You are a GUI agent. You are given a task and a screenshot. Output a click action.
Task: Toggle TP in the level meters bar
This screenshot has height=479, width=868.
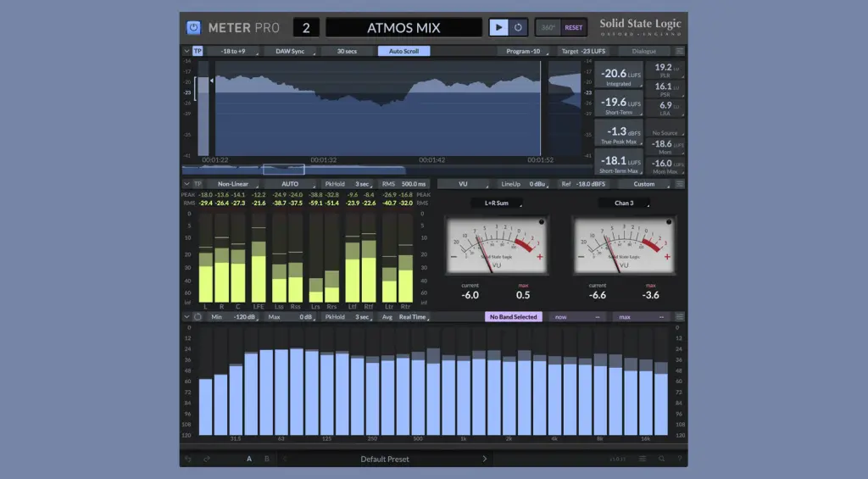(x=198, y=184)
